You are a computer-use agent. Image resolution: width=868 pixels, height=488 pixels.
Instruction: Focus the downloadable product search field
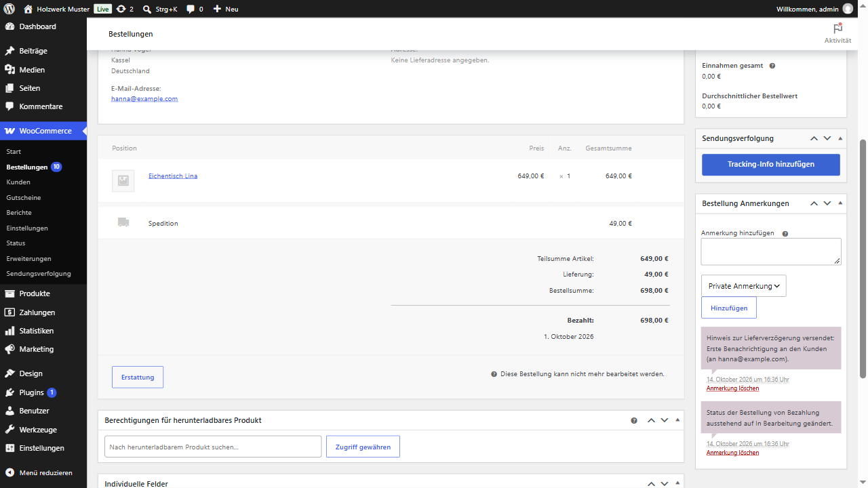click(213, 447)
